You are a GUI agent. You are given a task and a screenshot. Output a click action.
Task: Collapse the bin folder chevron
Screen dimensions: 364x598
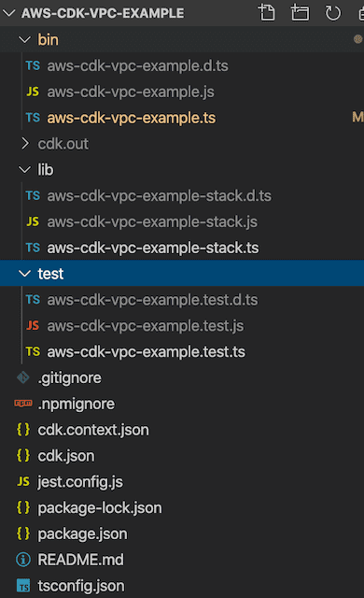(x=25, y=39)
